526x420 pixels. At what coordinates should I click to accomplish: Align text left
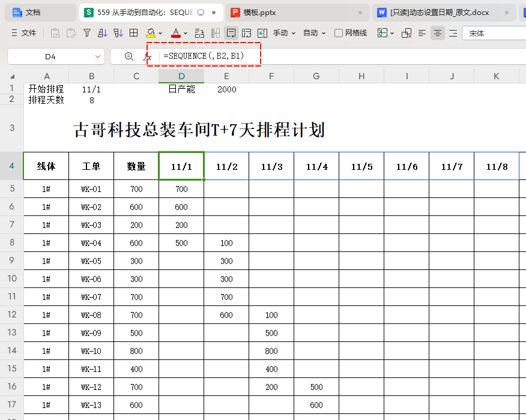pos(422,33)
